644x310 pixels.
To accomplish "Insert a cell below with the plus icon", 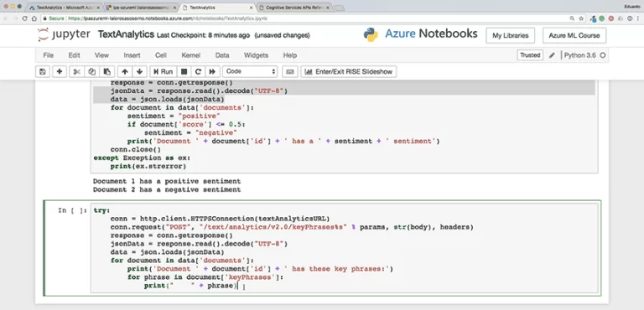I will click(60, 71).
